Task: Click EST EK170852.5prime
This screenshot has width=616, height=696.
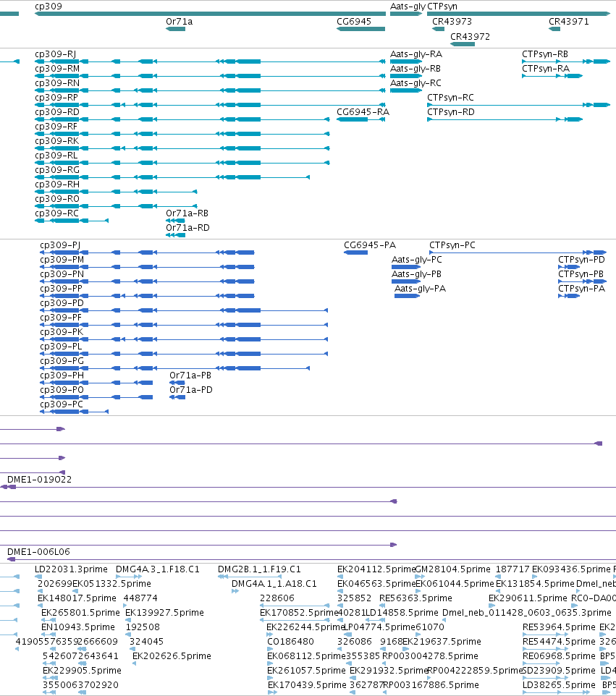Action: click(x=300, y=613)
